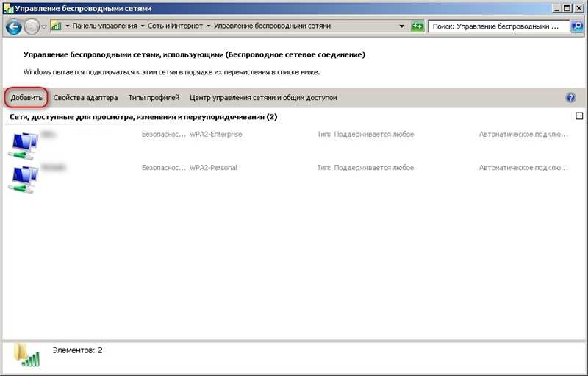Click Автоматическое подключение in WPA2-Personal row
Viewport: 588px width, 376px height.
pos(523,168)
